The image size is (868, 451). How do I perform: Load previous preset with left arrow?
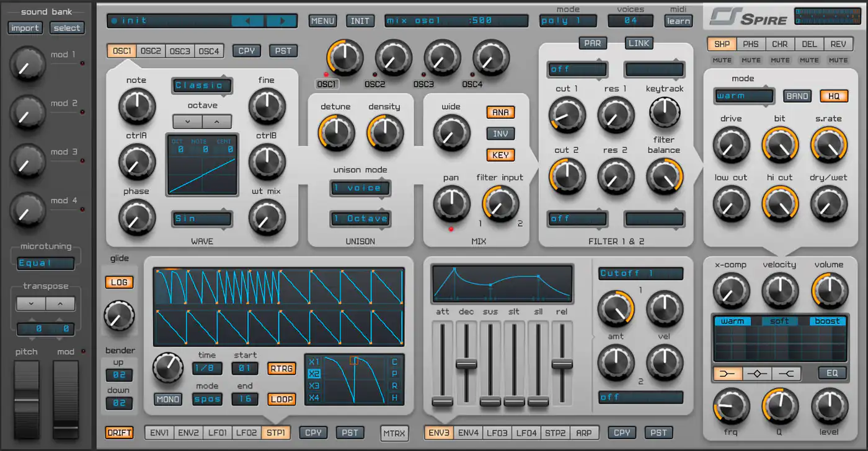[247, 21]
